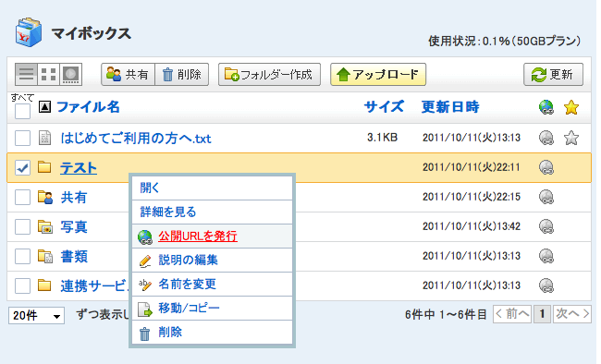The image size is (601, 364).
Task: Sort by 更新日時 column header
Action: [x=450, y=106]
